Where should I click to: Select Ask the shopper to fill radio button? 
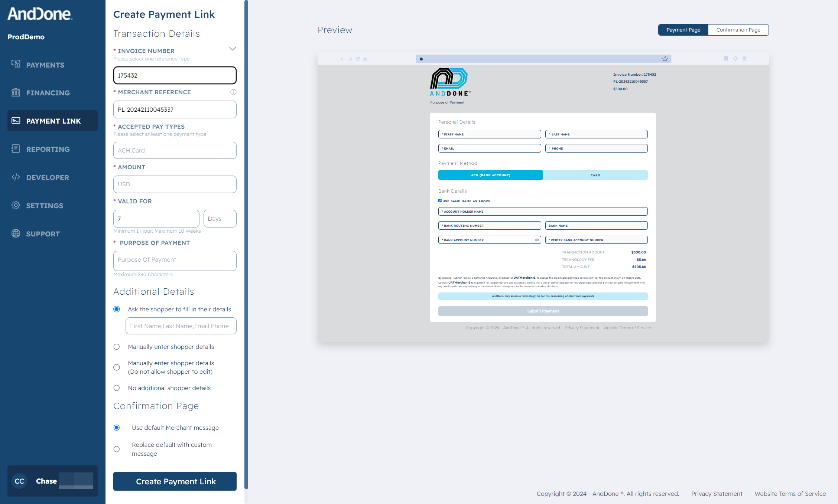[x=117, y=309]
